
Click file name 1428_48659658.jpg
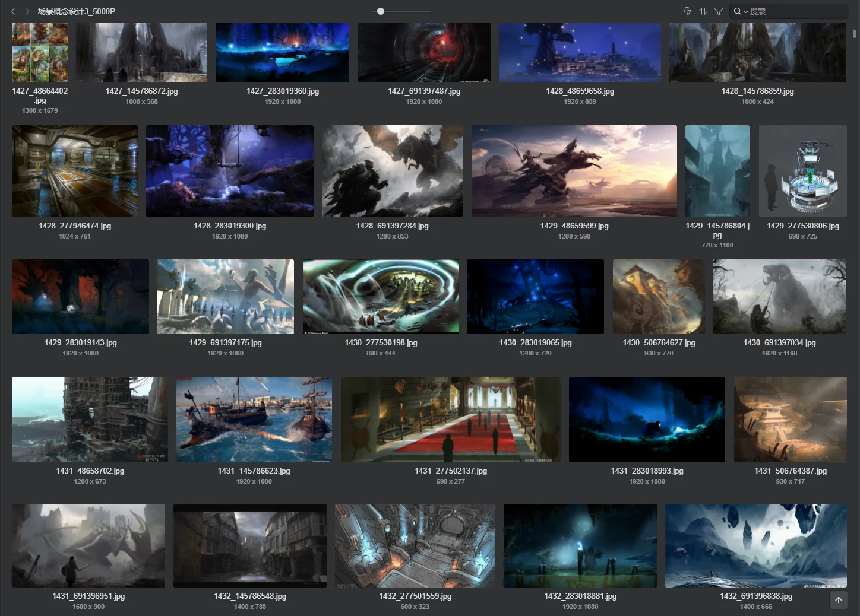(580, 91)
